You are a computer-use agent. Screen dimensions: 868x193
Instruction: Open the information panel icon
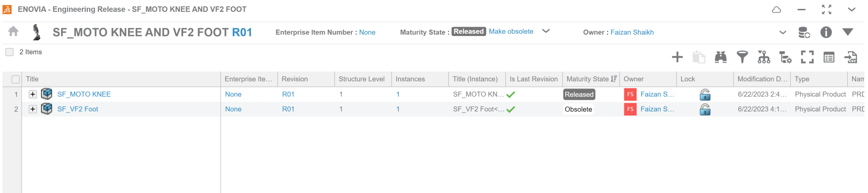[826, 32]
